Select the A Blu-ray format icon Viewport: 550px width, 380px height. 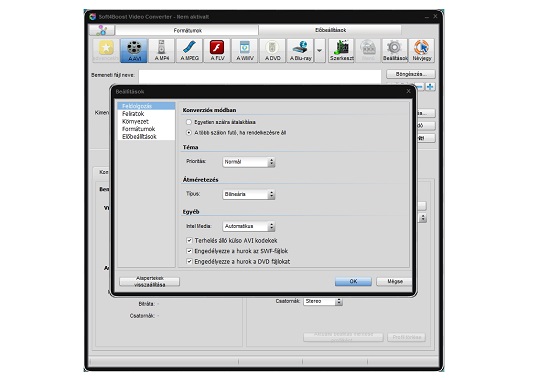[300, 51]
